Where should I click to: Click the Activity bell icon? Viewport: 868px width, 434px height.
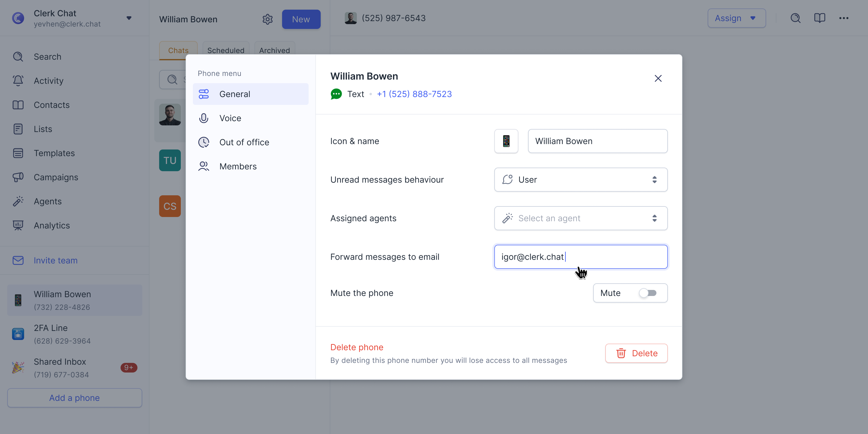18,81
